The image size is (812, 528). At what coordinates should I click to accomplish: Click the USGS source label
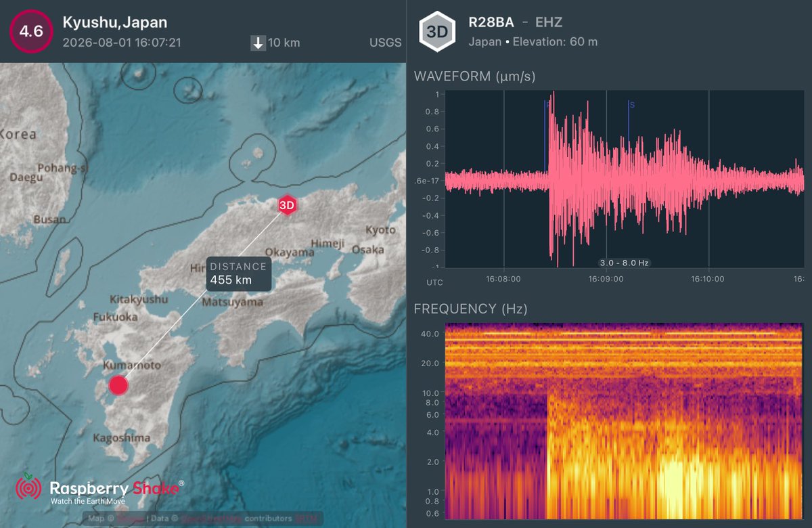(x=386, y=43)
